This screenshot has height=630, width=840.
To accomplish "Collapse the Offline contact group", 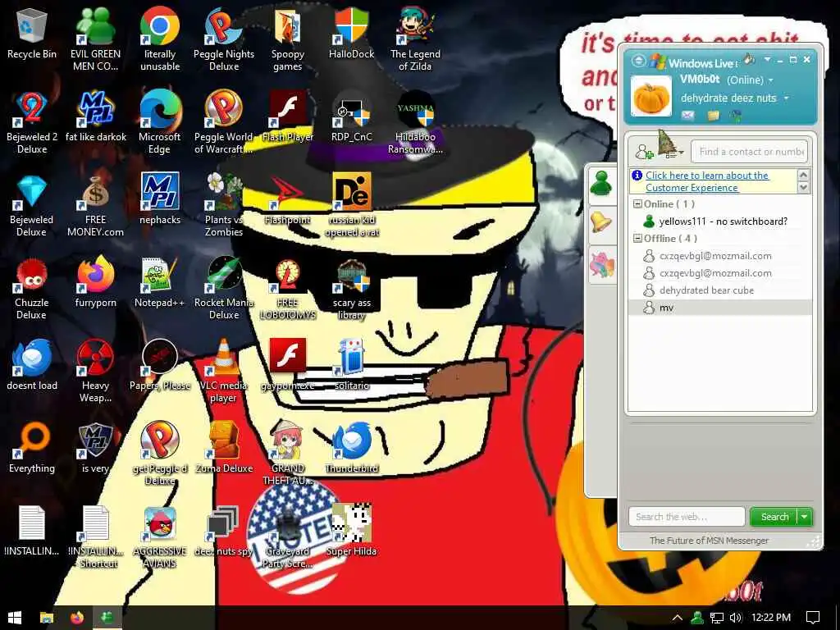I will coord(637,239).
